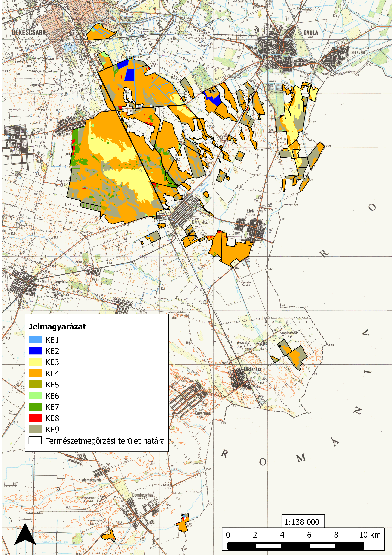Click the Botosi-hlm. map label
Screen dimensions: 392x555
(x=177, y=312)
